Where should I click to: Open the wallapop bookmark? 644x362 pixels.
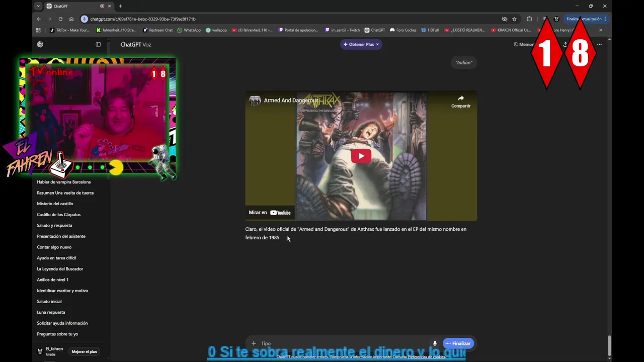coord(216,30)
